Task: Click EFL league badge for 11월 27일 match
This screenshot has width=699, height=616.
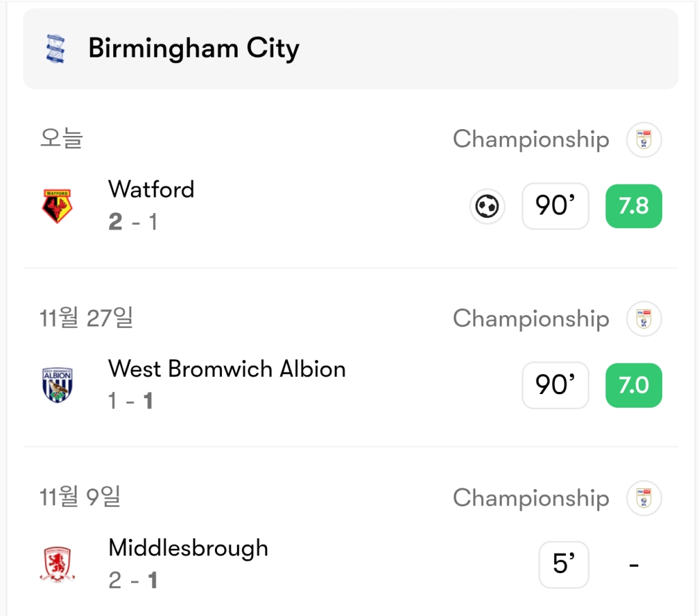Action: tap(644, 319)
